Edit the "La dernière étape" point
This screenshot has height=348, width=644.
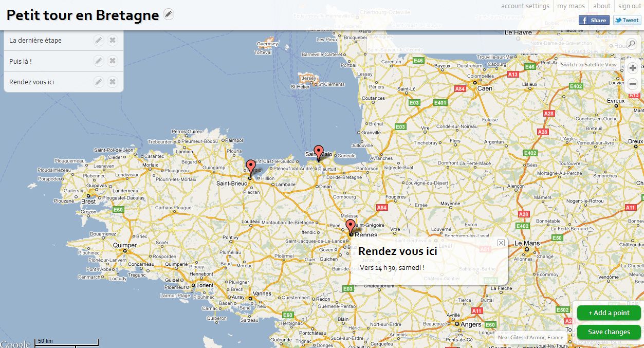click(x=99, y=40)
